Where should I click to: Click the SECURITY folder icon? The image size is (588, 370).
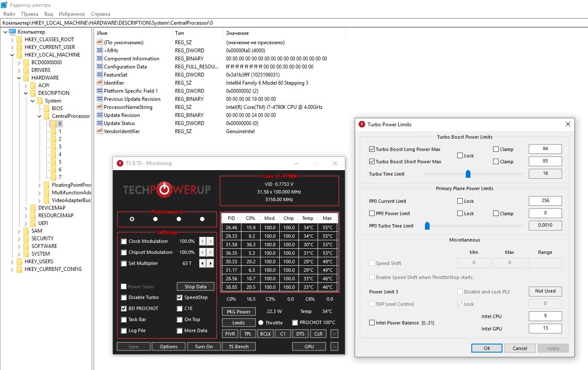point(26,239)
